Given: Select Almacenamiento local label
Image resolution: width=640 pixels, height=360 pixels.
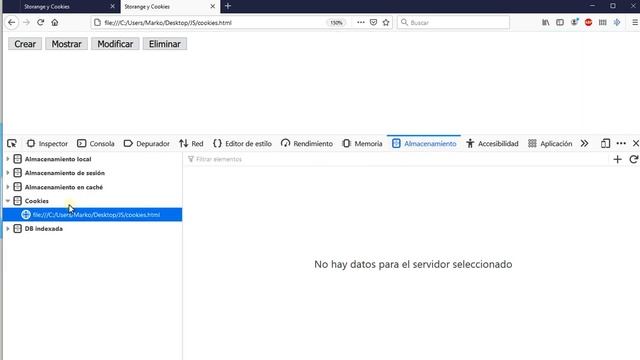Looking at the screenshot, I should 58,159.
